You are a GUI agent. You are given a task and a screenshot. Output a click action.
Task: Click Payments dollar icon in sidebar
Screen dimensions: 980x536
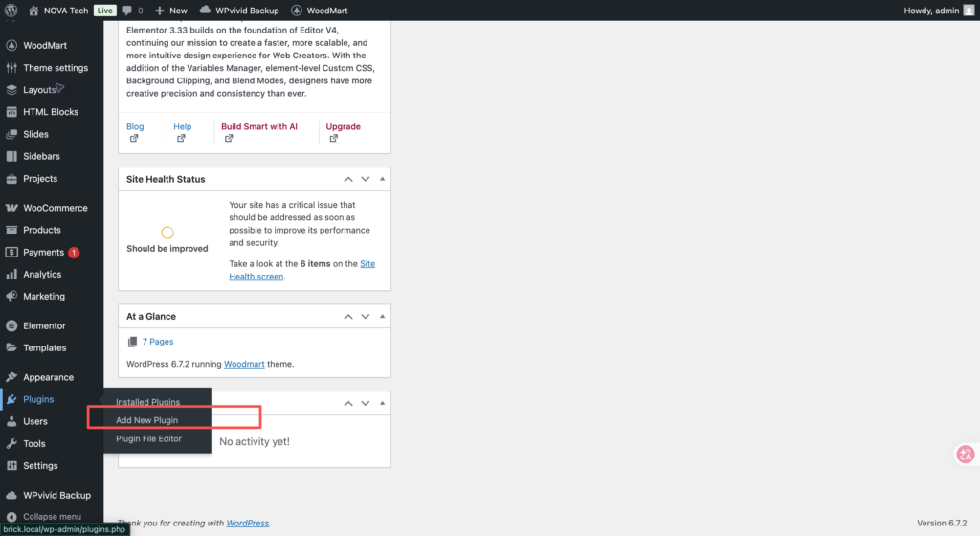tap(11, 253)
